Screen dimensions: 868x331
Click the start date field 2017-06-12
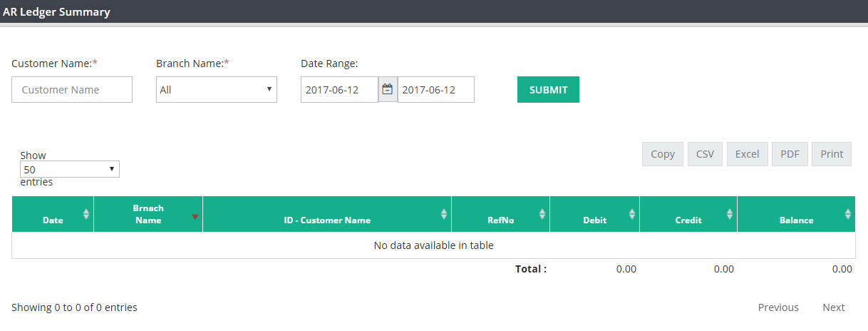[339, 90]
